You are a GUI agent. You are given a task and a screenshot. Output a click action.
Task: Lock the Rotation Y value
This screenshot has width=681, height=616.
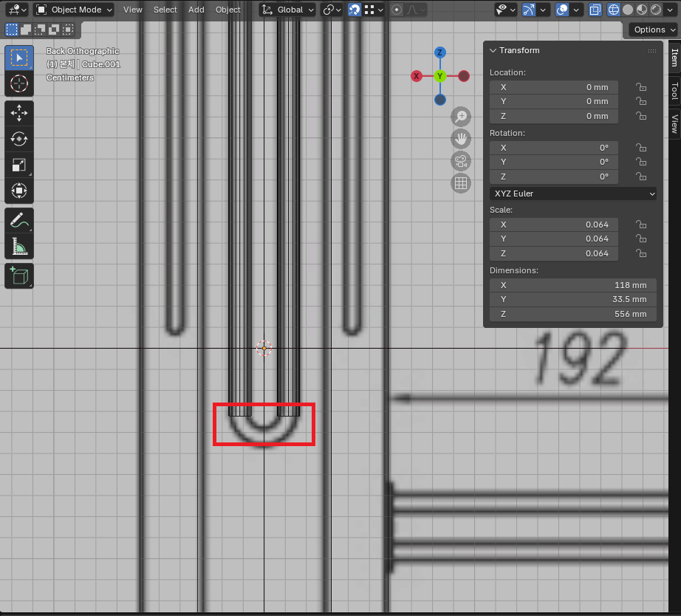(x=641, y=162)
